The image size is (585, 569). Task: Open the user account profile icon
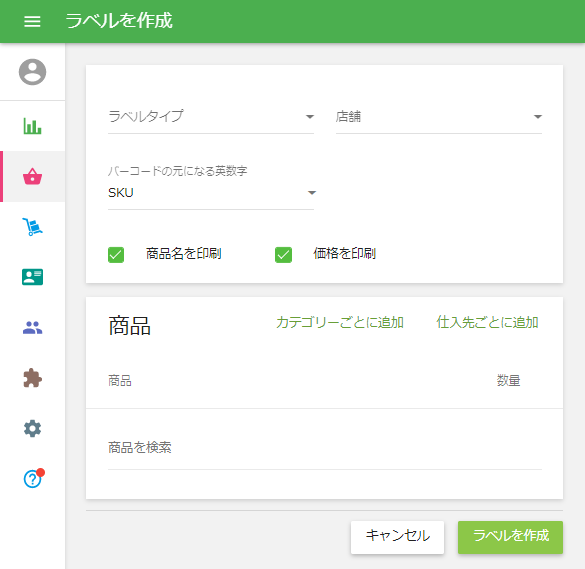(x=32, y=72)
